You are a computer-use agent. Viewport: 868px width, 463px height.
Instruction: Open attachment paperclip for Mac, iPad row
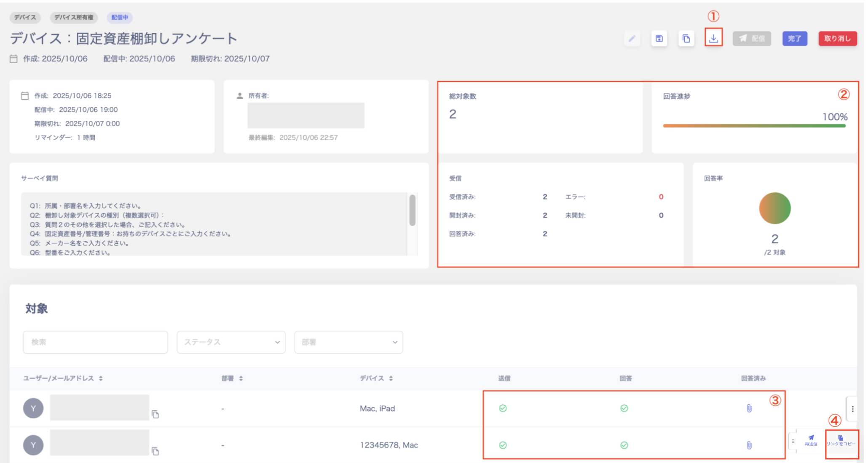tap(749, 408)
